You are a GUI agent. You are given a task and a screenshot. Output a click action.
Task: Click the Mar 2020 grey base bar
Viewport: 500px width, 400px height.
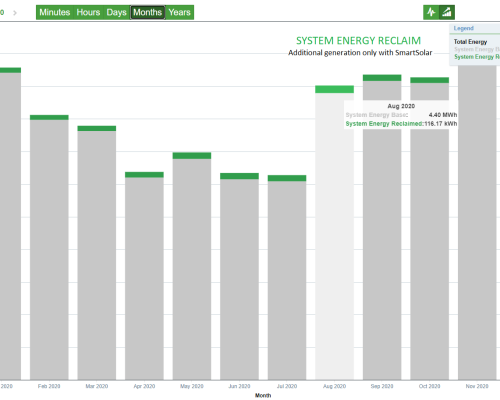point(97,255)
